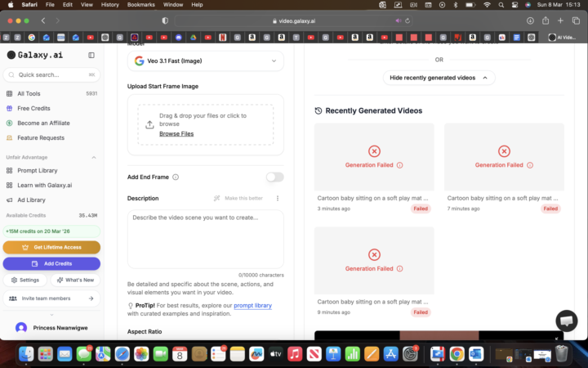Collapse the Unfair Advantage section
Viewport: 588px width, 368px height.
94,157
